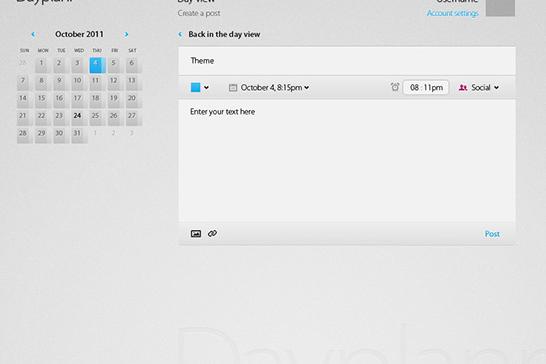The width and height of the screenshot is (546, 364).
Task: Select October 28 in calendar
Action: tap(25, 135)
